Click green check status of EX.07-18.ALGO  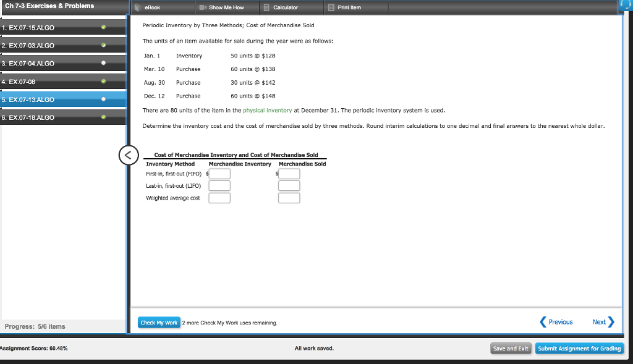[x=104, y=117]
